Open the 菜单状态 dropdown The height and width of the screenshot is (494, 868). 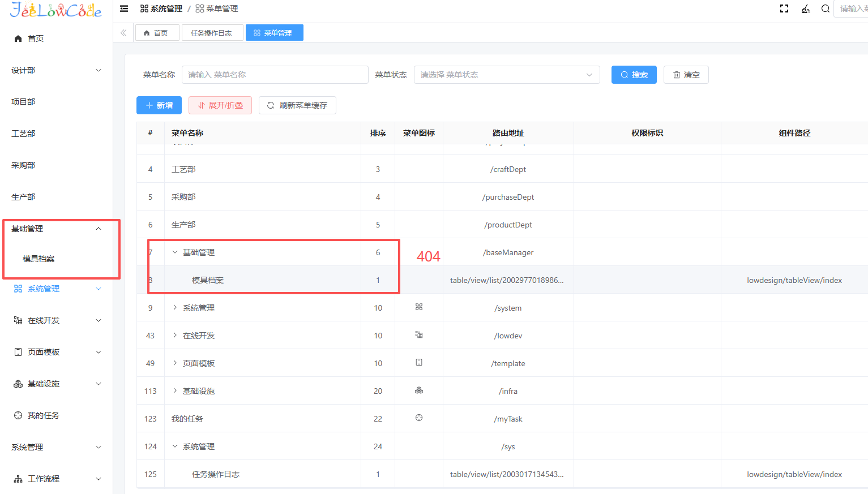click(506, 75)
